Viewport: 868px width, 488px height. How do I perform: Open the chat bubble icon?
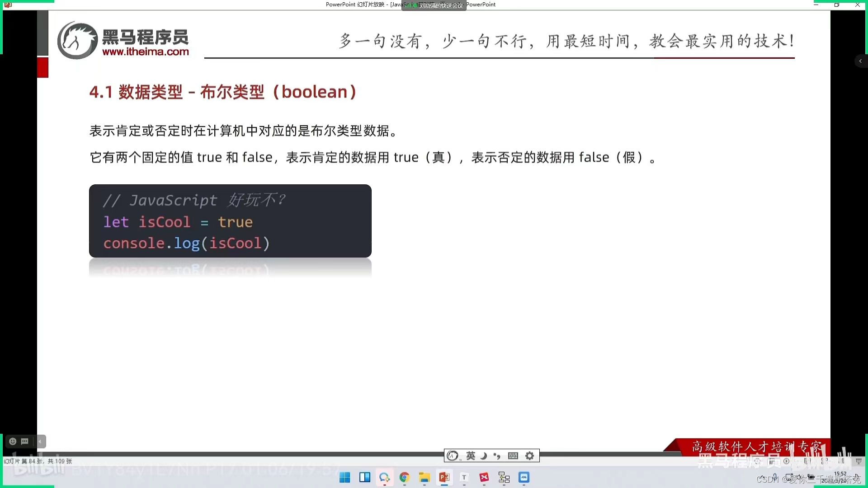[25, 441]
